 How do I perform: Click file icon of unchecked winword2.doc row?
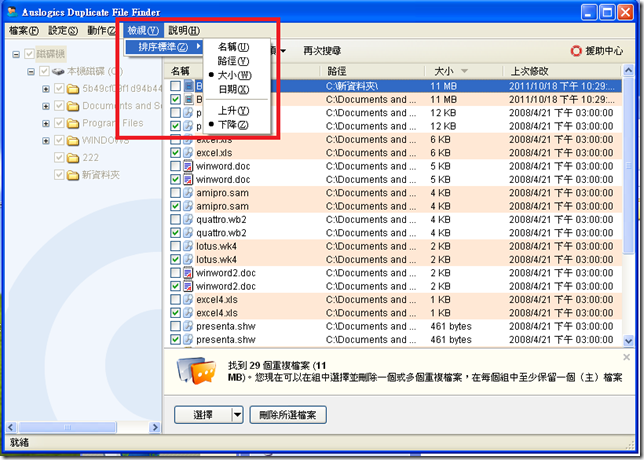tap(188, 273)
